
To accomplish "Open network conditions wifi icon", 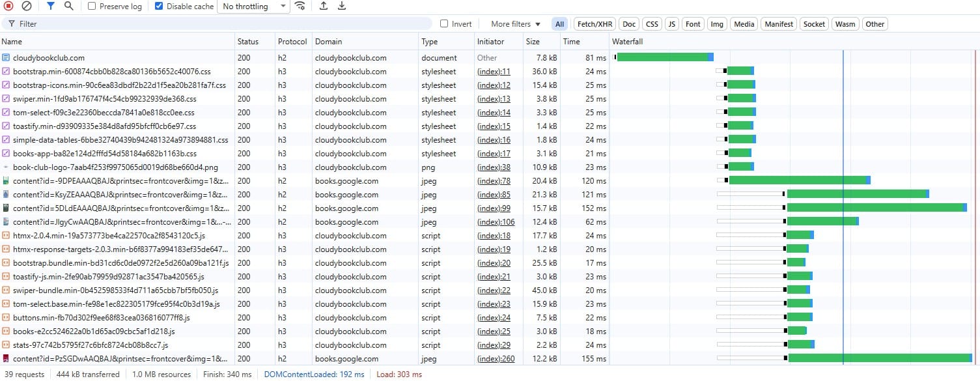I will pyautogui.click(x=300, y=6).
